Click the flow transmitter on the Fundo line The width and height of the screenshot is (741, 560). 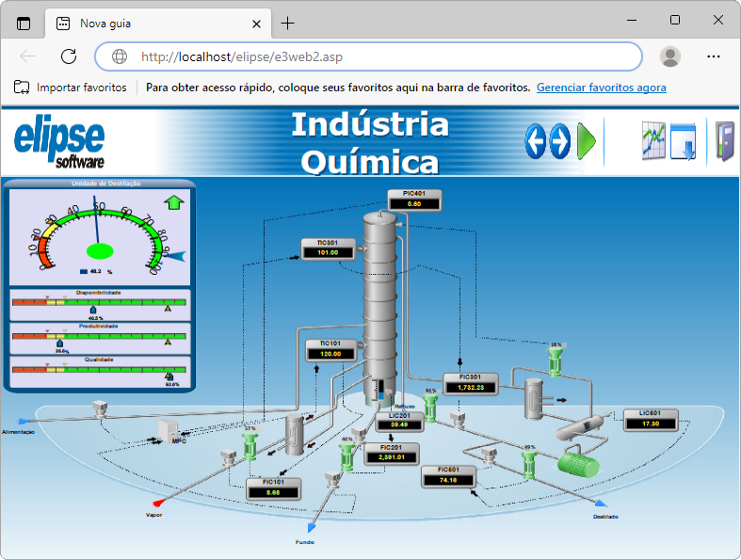point(333,479)
